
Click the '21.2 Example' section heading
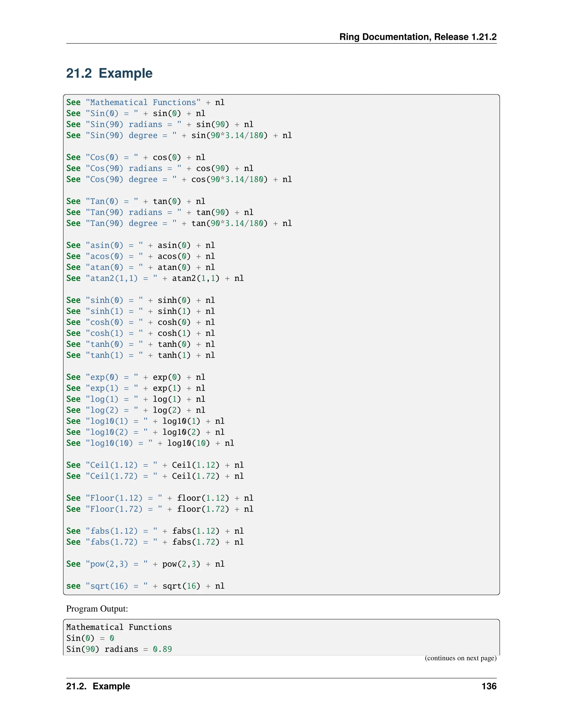[109, 73]
